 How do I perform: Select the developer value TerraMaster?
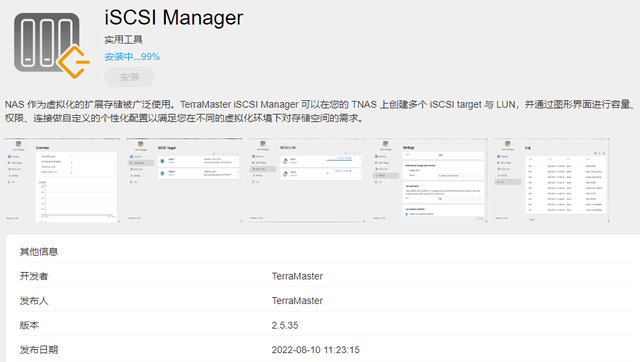pos(297,276)
